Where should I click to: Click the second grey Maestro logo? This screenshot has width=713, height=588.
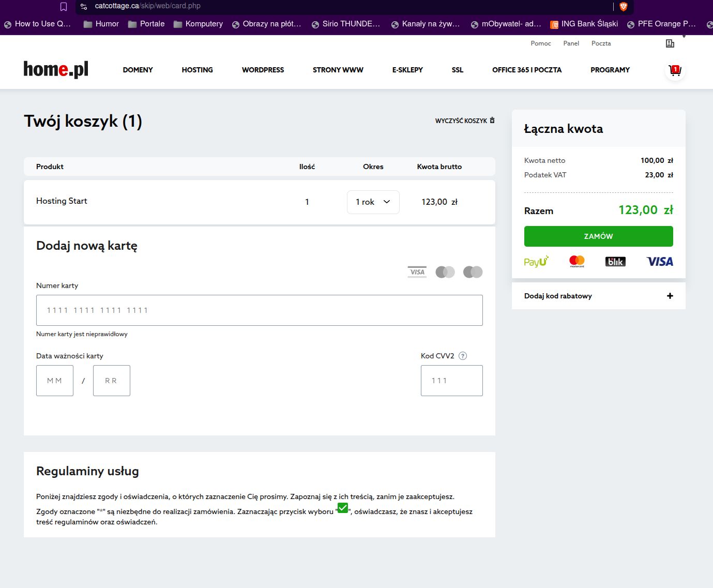click(x=473, y=272)
